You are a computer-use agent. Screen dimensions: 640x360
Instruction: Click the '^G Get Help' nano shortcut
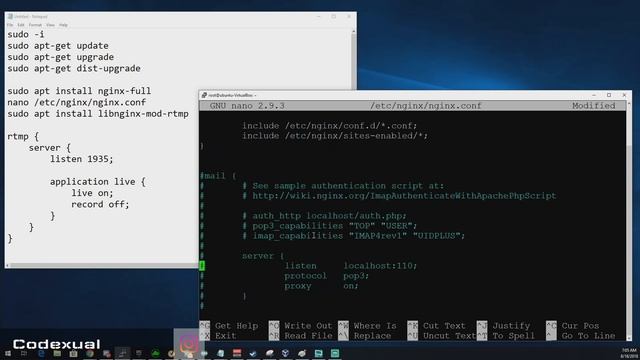coord(229,326)
